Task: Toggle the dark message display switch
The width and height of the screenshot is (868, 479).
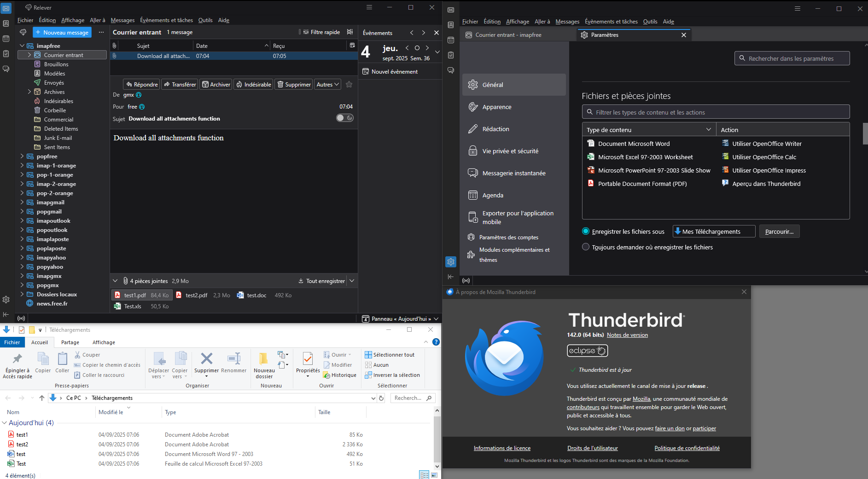Action: (x=344, y=118)
